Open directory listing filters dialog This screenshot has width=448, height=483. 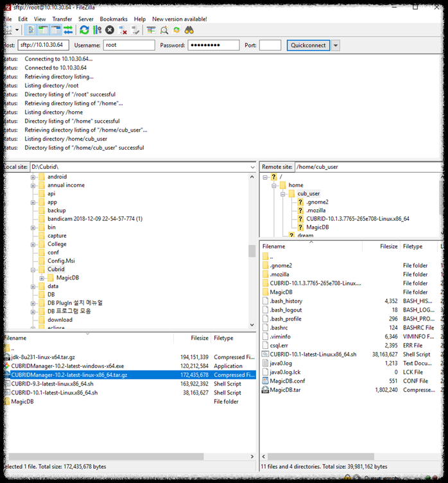(x=151, y=30)
